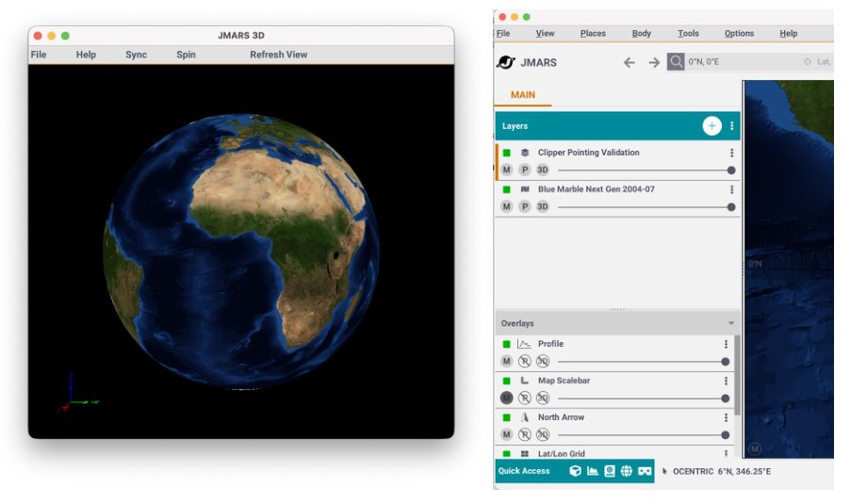The image size is (867, 504).
Task: Toggle the Profile overlay green status box
Action: (x=506, y=344)
